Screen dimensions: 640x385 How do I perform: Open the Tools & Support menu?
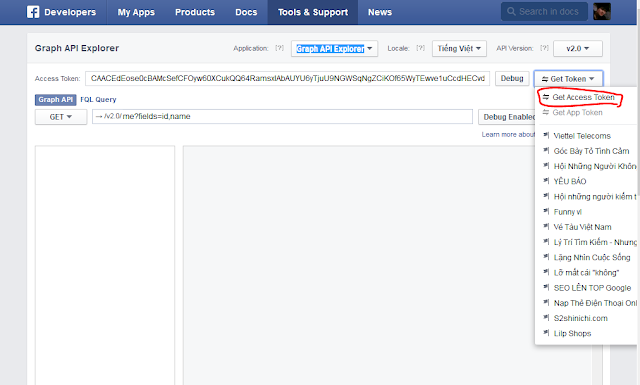(313, 12)
